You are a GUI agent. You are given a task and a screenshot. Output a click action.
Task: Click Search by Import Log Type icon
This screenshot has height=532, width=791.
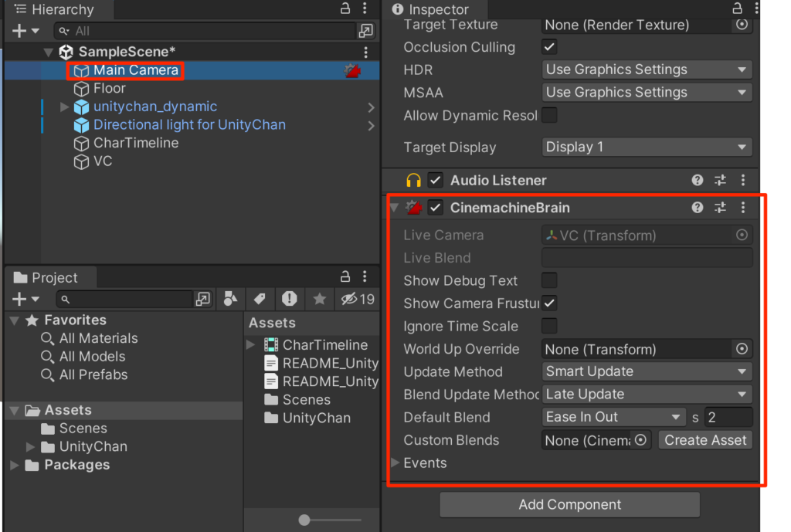pos(289,299)
